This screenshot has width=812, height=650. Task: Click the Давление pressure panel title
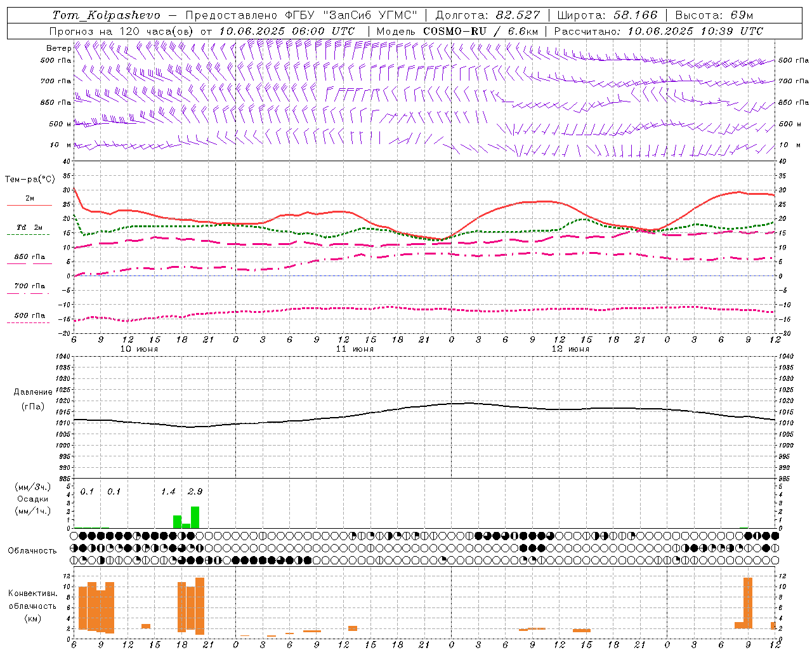(x=33, y=392)
